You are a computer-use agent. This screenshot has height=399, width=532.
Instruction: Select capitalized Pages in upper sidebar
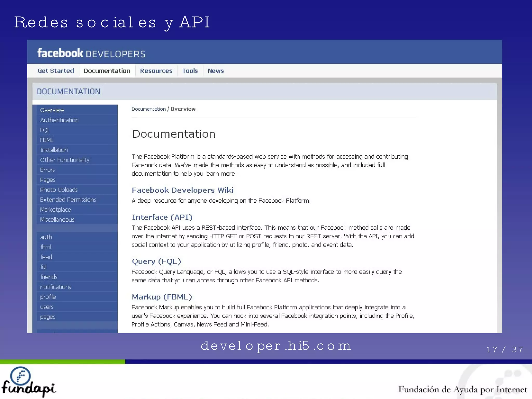pyautogui.click(x=77, y=180)
